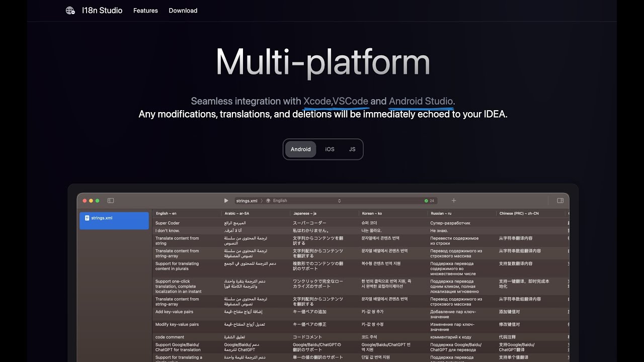This screenshot has width=644, height=362.
Task: Click the 'スーパーコーダー' Japanese cell
Action: click(309, 223)
